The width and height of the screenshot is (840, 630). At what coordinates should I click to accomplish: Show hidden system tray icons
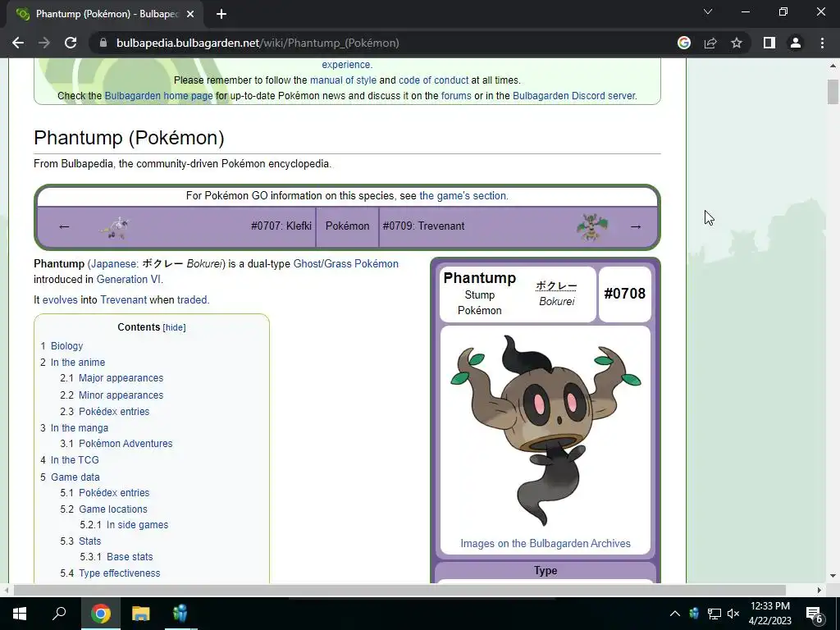pos(675,614)
